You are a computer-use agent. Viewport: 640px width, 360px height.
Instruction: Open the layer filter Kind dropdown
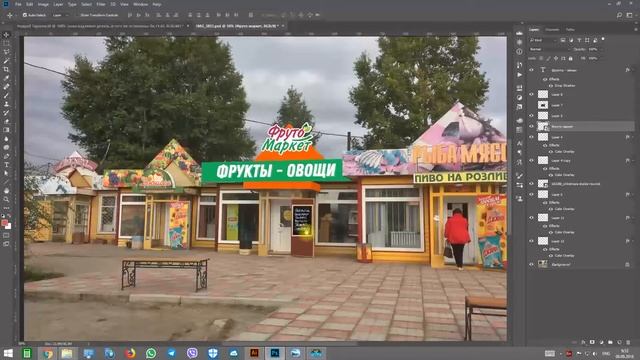543,40
